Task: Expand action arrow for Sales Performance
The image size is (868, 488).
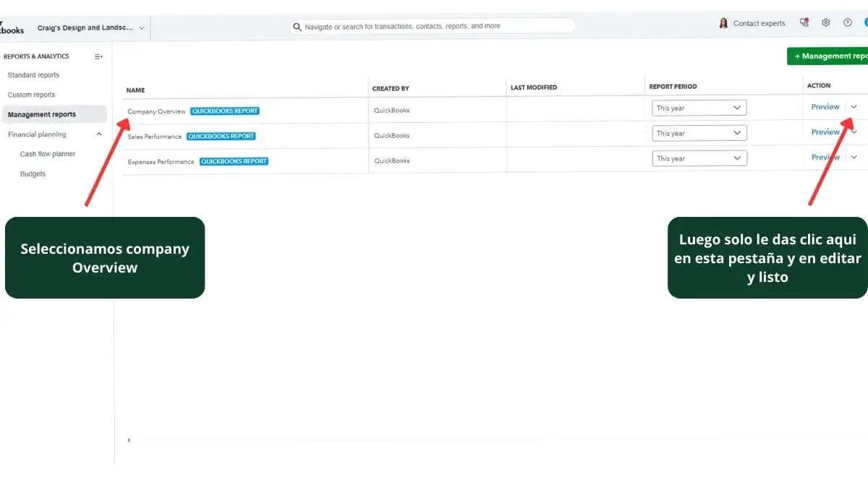Action: 854,132
